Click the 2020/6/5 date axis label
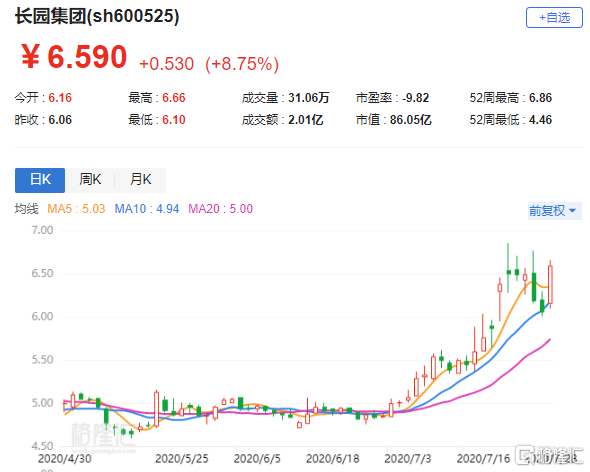This screenshot has width=590, height=472. (257, 458)
